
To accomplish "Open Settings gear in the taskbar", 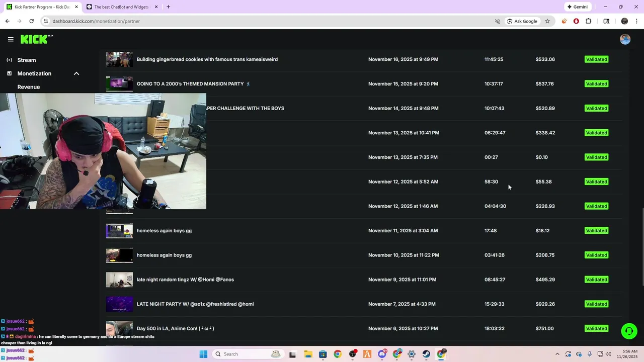I will click(412, 354).
